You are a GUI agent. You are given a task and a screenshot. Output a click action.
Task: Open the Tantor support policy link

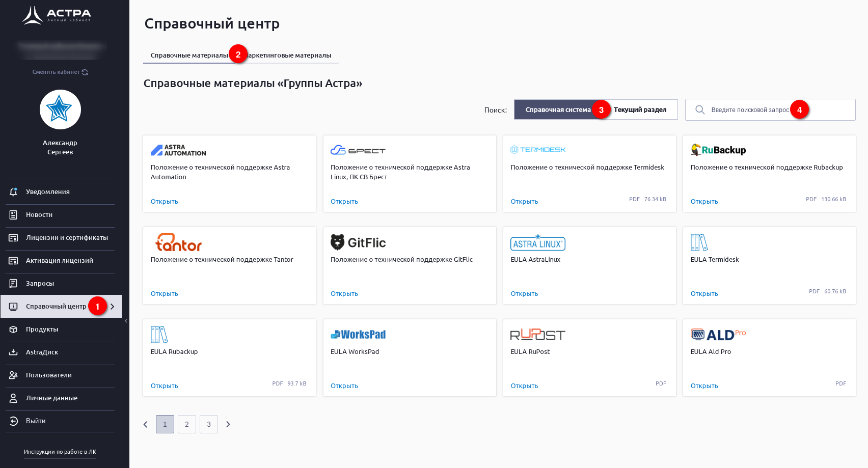point(165,294)
